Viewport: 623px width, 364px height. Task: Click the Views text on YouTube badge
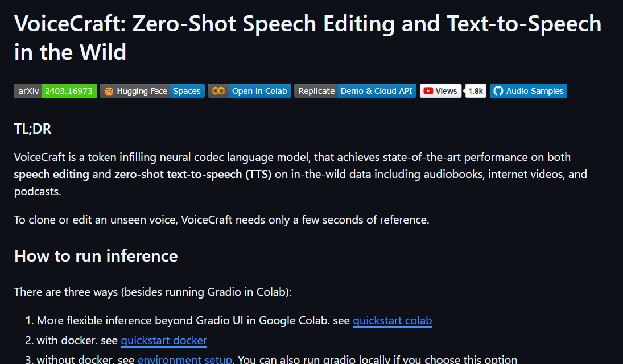pos(447,91)
